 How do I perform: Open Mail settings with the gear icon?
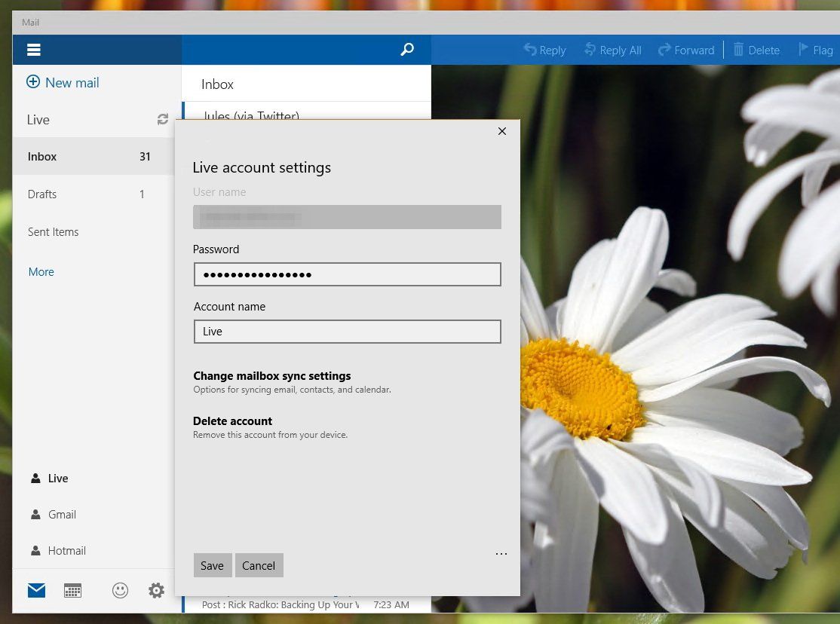(x=156, y=590)
